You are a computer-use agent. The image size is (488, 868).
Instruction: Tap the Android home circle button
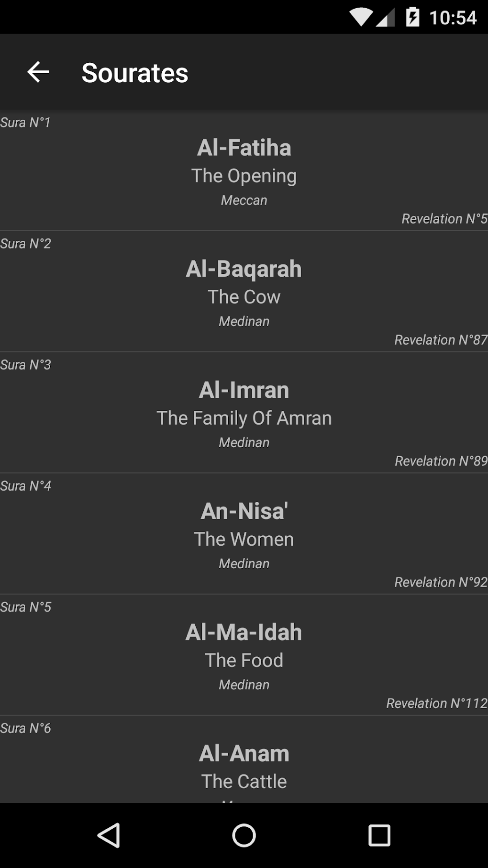point(244,835)
